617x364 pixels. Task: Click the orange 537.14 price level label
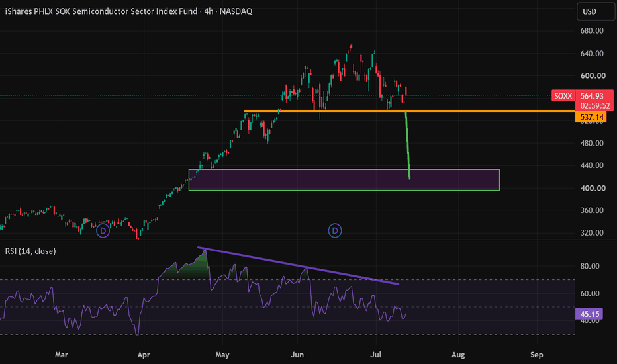point(591,117)
